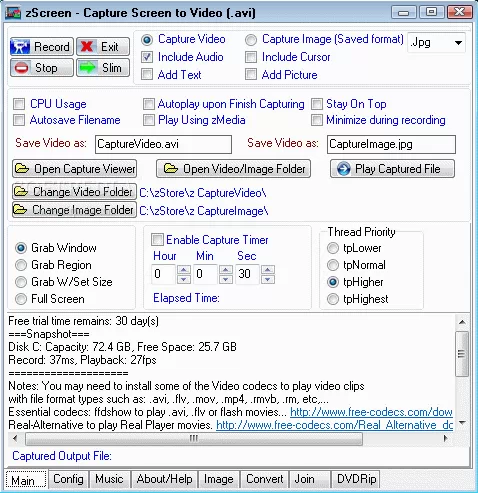The width and height of the screenshot is (478, 493).
Task: Tick the Enable Capture Timer checkbox
Action: tap(157, 240)
